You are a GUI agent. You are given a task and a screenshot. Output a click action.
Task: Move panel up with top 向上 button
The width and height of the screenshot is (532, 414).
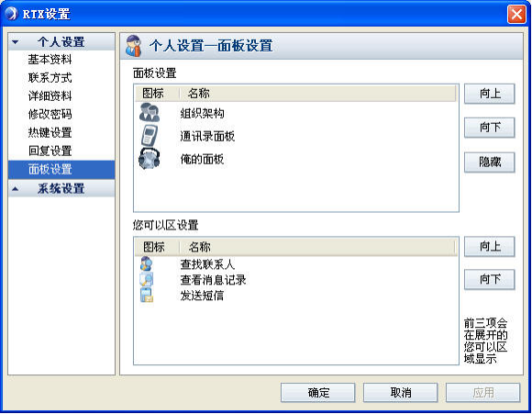489,94
